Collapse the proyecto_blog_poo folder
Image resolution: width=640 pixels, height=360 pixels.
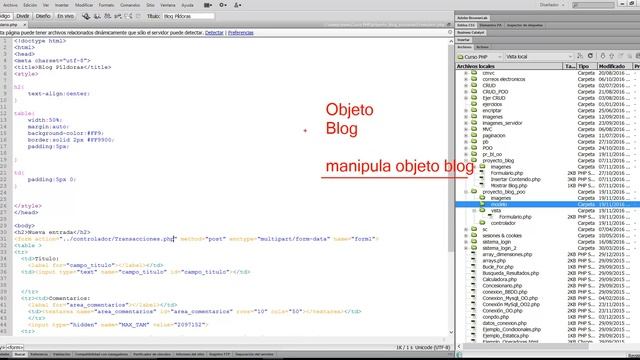(x=466, y=192)
